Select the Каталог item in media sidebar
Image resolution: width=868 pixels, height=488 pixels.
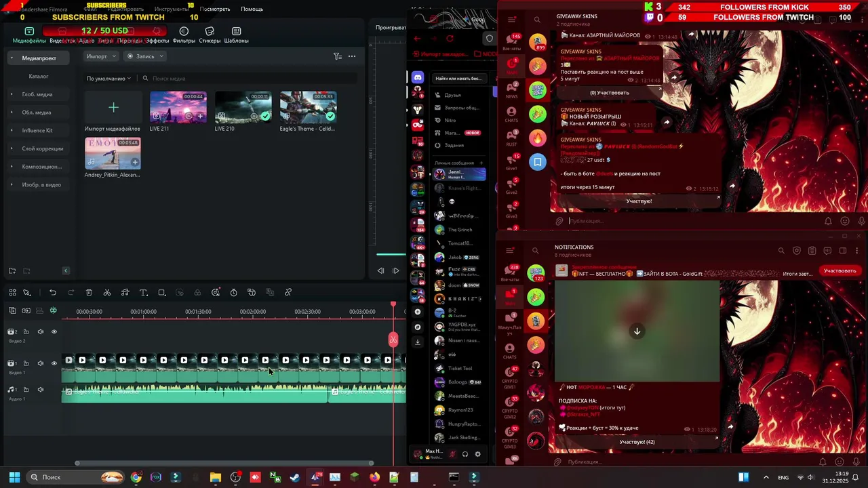pyautogui.click(x=39, y=77)
